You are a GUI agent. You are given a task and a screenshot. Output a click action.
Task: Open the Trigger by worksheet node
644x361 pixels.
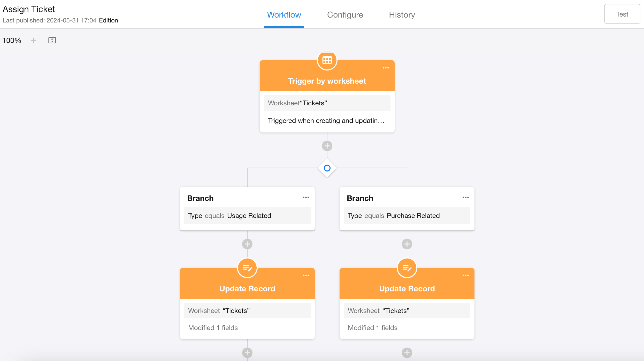pyautogui.click(x=327, y=81)
